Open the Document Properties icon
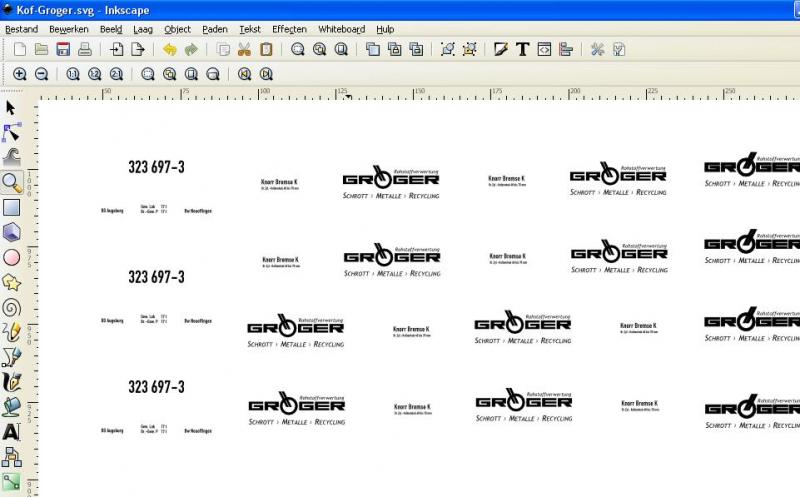The height and width of the screenshot is (497, 800). (619, 49)
